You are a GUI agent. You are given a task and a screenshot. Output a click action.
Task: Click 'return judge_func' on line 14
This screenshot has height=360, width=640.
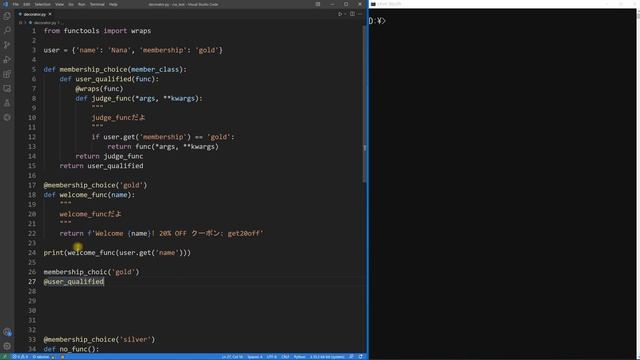[x=109, y=156]
